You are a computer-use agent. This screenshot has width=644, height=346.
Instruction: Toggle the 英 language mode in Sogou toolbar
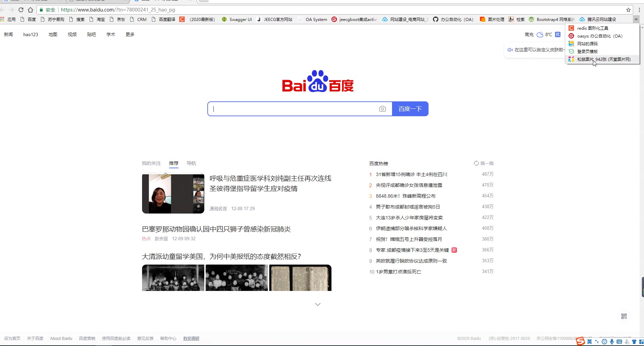pyautogui.click(x=590, y=342)
